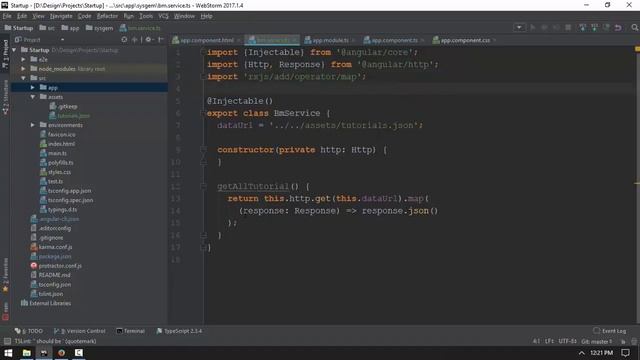Click Collapse All icon in Project panel
Screen dimensions: 640x360
[x=134, y=40]
